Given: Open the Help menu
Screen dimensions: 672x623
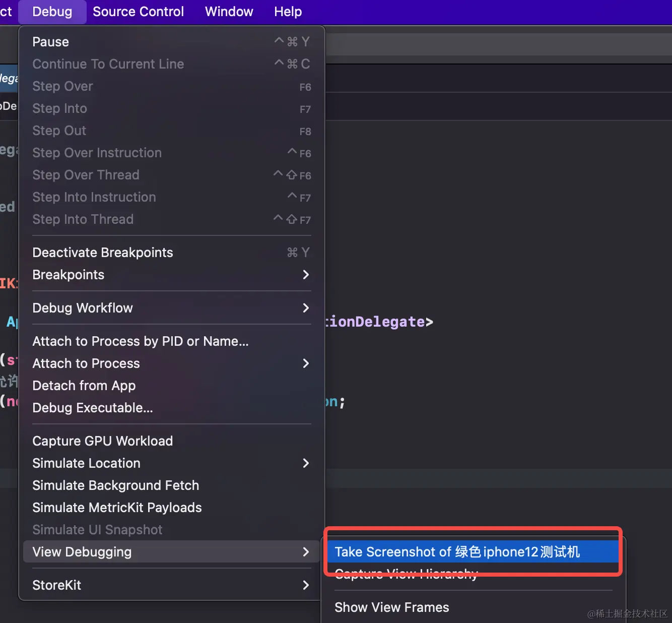Looking at the screenshot, I should click(288, 12).
